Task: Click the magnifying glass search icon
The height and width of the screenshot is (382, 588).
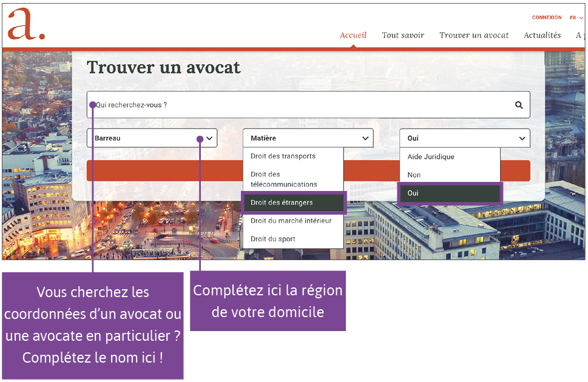Action: [x=519, y=104]
